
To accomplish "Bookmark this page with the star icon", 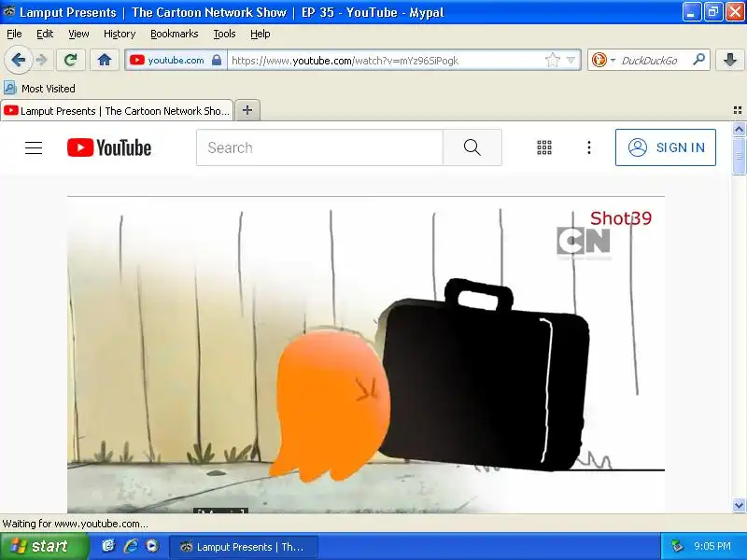I will pyautogui.click(x=552, y=60).
